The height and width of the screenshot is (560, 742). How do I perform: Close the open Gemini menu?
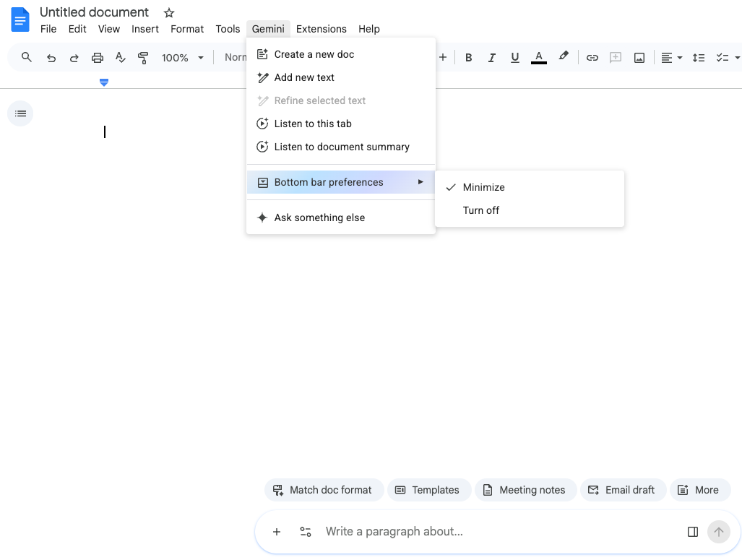(x=268, y=30)
